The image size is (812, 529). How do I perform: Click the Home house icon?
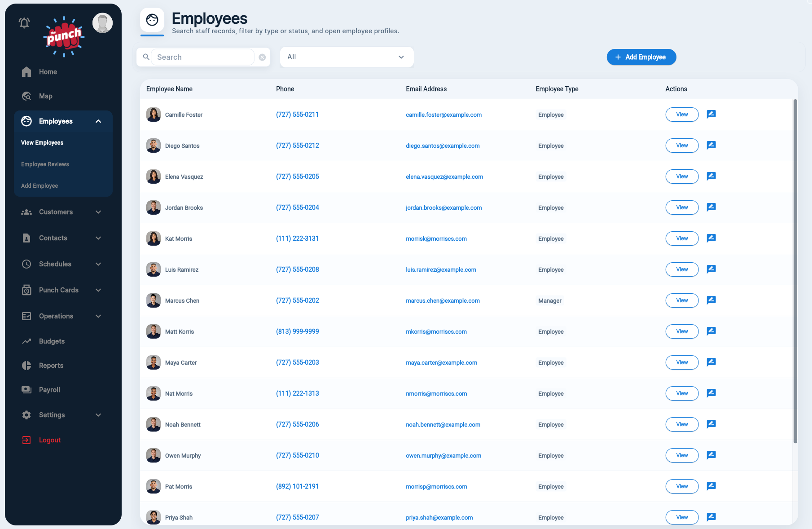point(26,72)
